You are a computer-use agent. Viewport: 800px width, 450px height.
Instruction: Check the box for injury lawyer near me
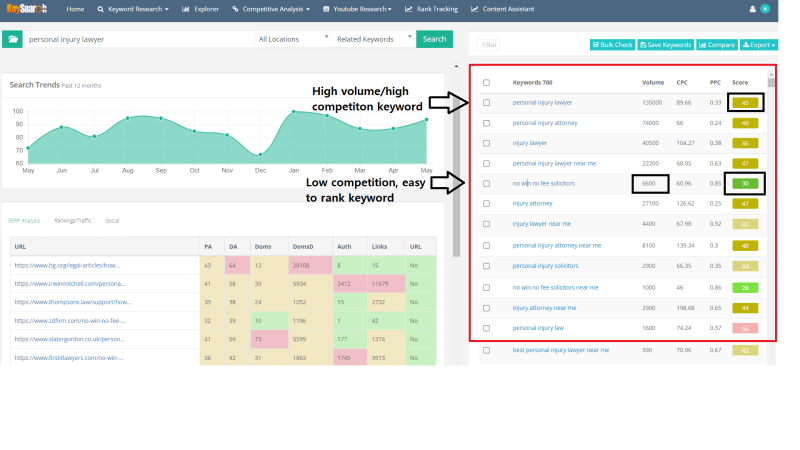pos(486,224)
